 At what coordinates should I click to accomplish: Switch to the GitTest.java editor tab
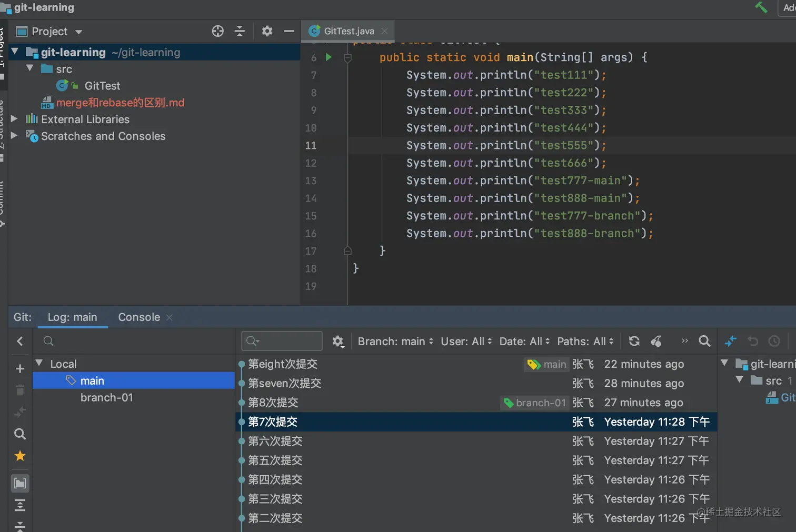click(x=349, y=31)
